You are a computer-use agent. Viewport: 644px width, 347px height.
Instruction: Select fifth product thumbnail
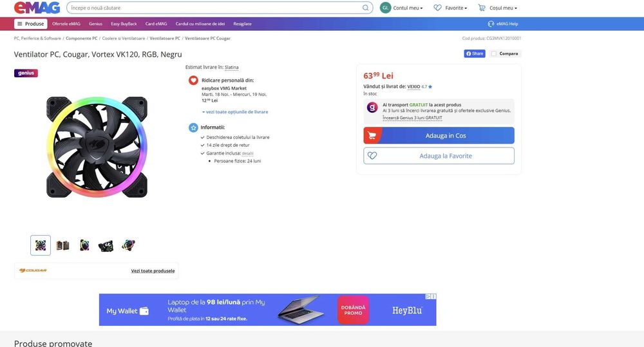[x=128, y=245]
